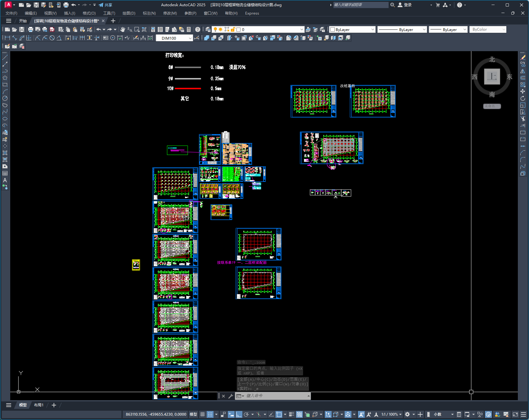Screen dimensions: 529x420
Task: Toggle Polar tracking in status bar
Action: pyautogui.click(x=246, y=414)
